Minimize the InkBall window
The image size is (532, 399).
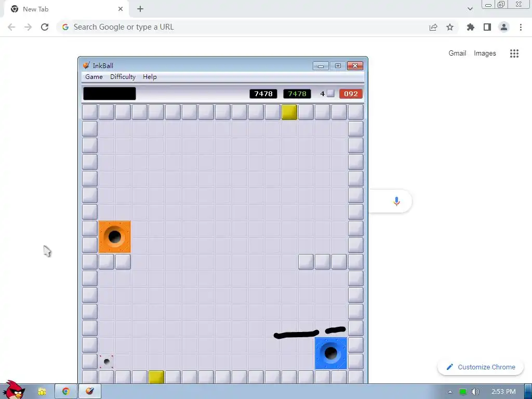[x=321, y=66]
